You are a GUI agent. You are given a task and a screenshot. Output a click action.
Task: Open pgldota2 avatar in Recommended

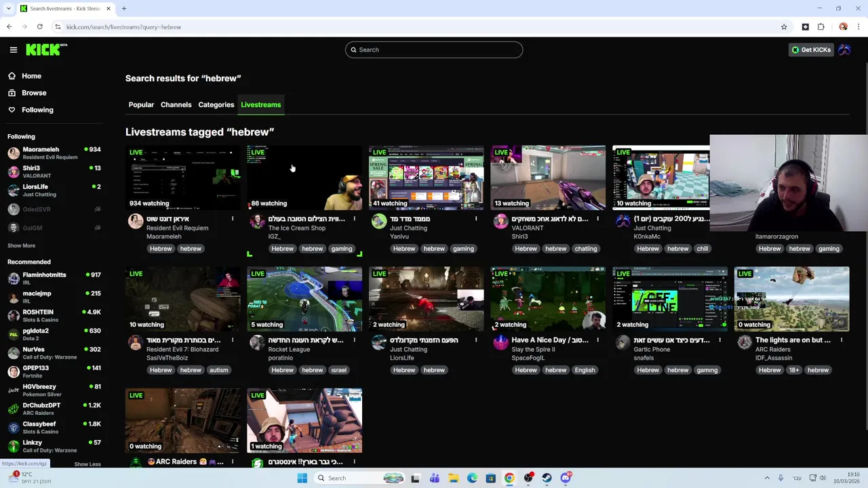14,334
